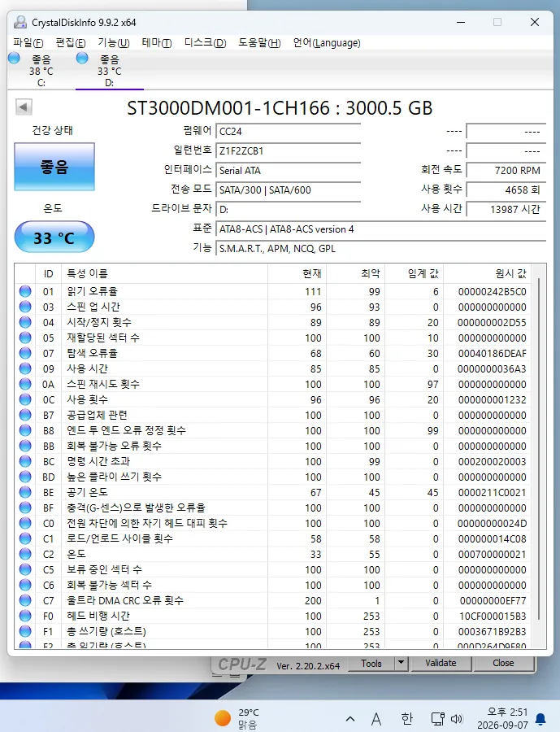560x732 pixels.
Task: Click the 한 Korean IME indicator
Action: [x=407, y=719]
